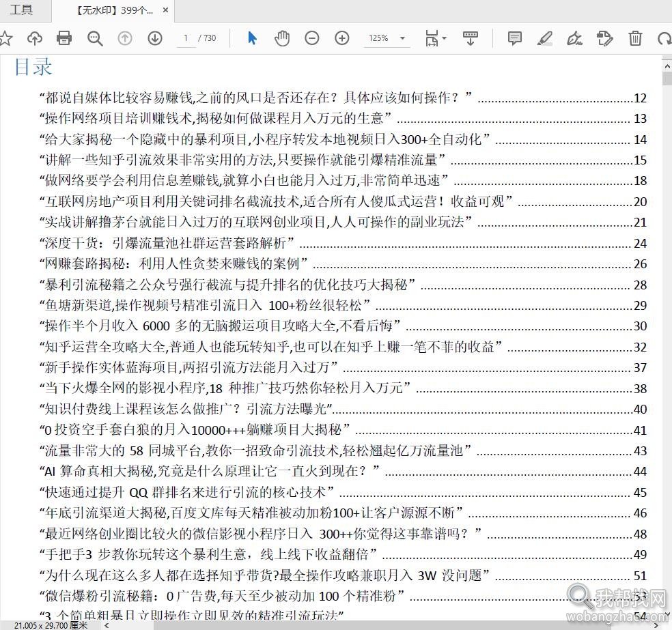The height and width of the screenshot is (630, 672).
Task: Open TOC entry “讲解一些知乎引流效果
Action: click(343, 160)
